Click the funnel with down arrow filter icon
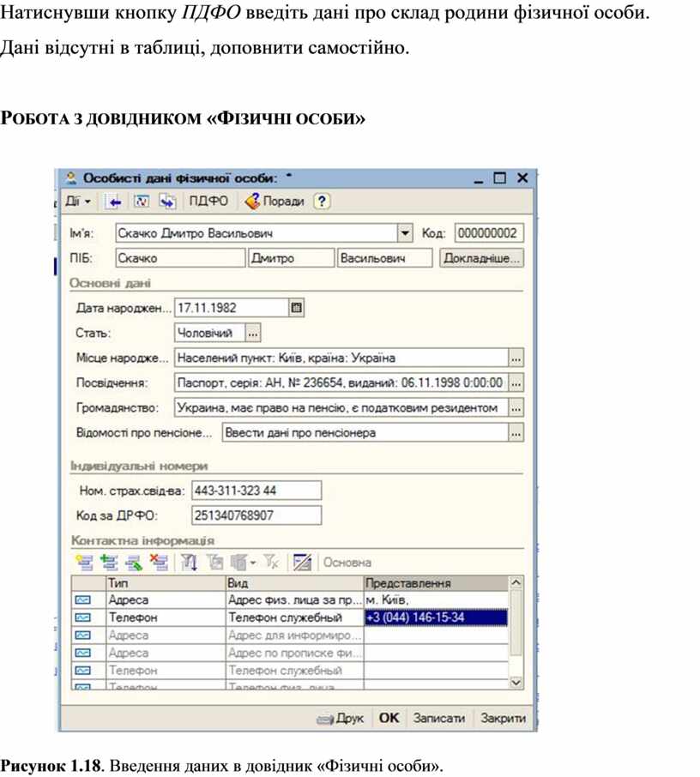The height and width of the screenshot is (777, 700). 189,563
